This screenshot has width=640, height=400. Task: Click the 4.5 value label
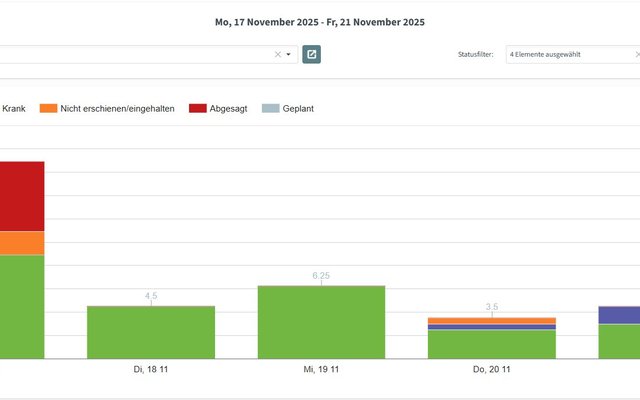click(151, 296)
